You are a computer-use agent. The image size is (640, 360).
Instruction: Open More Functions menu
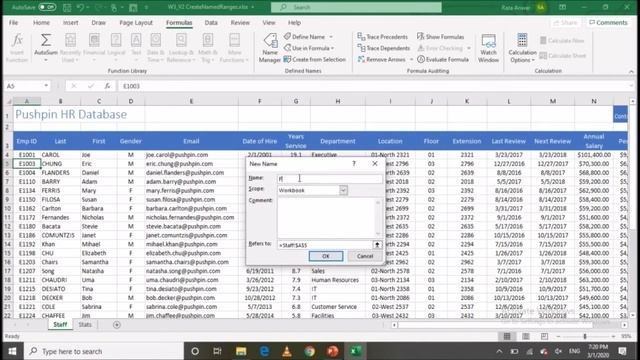click(234, 48)
